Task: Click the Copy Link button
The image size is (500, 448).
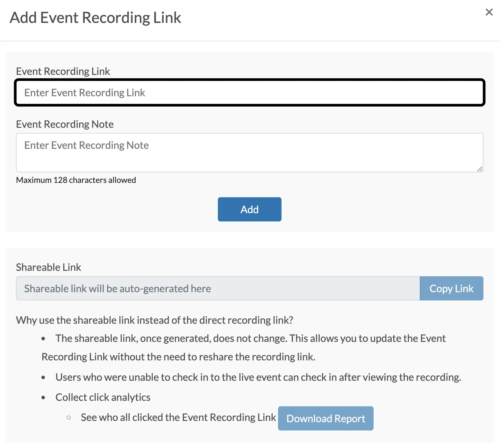Action: coord(451,288)
